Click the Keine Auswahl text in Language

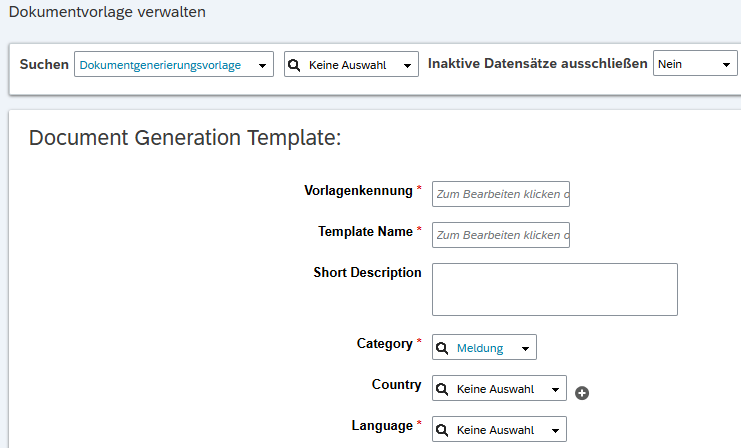click(x=495, y=430)
